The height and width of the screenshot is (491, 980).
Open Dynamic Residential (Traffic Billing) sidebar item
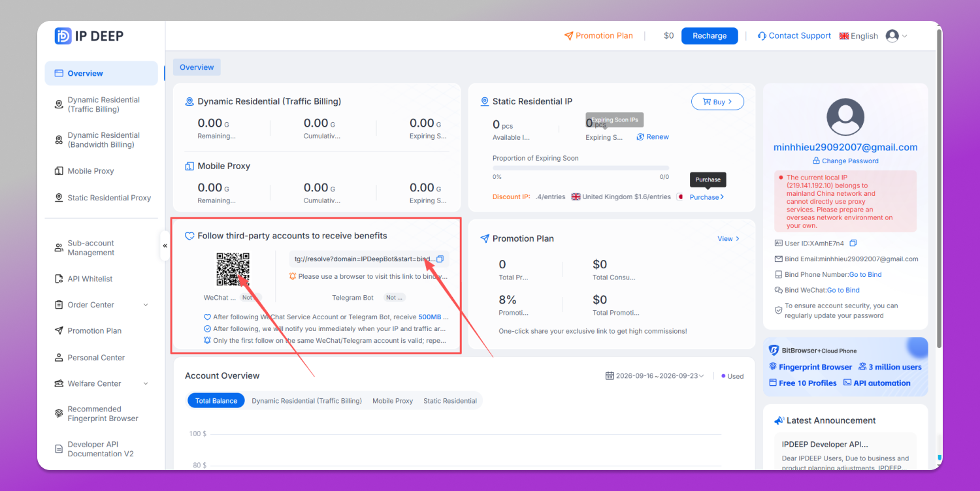(x=101, y=104)
